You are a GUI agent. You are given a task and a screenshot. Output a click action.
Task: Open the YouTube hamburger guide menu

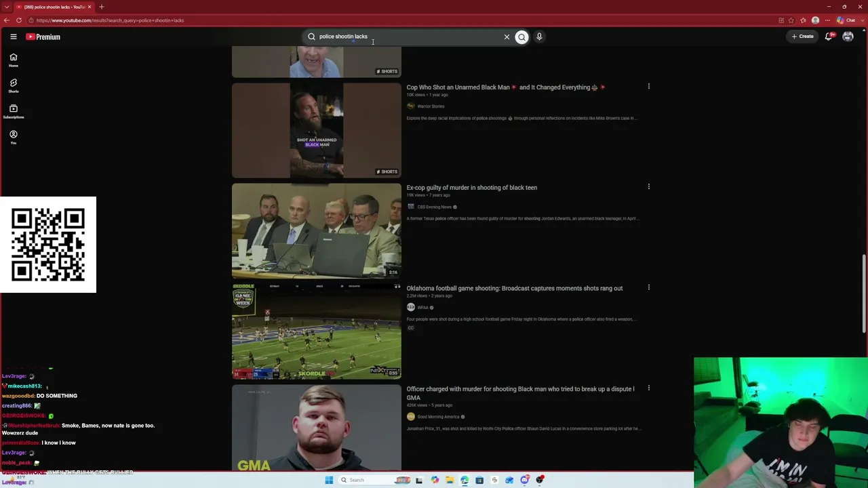click(x=14, y=37)
